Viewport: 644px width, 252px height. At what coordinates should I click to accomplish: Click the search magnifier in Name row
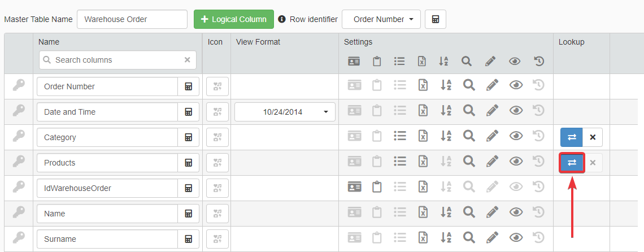[x=468, y=212]
